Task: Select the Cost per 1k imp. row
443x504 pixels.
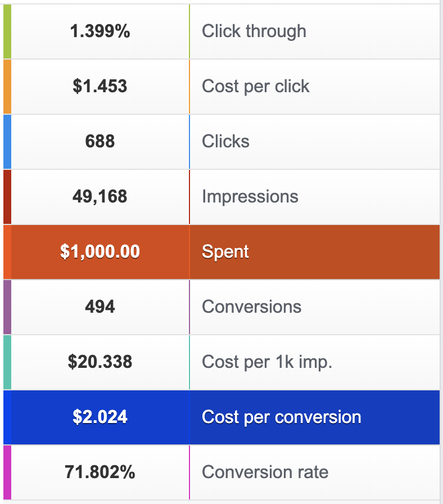Action: [x=221, y=362]
